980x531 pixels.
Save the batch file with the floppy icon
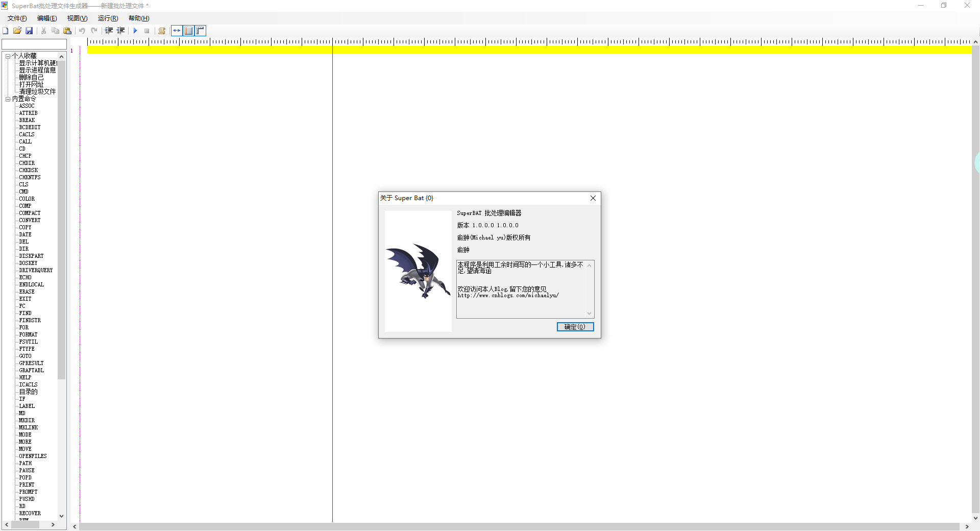click(x=29, y=31)
